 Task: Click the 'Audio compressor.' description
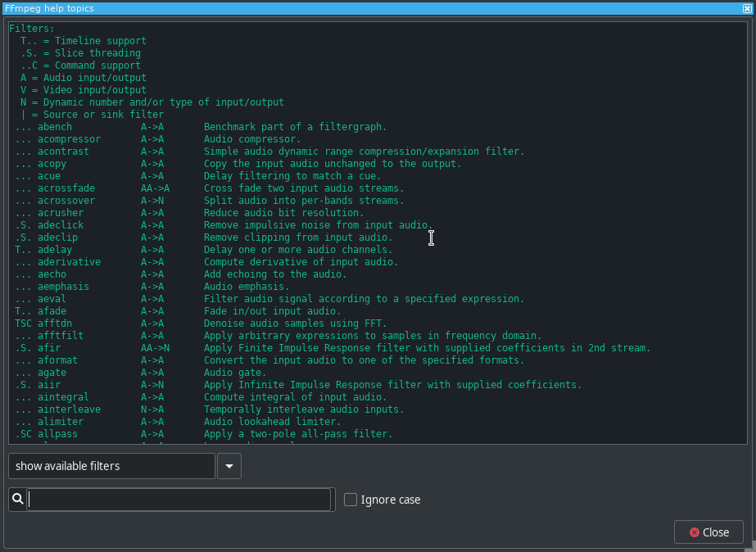[x=252, y=139]
